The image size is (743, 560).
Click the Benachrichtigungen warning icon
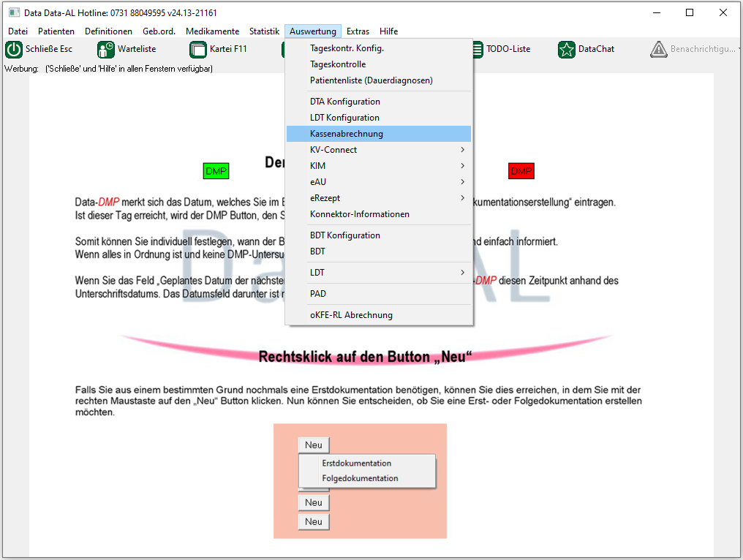click(x=659, y=50)
